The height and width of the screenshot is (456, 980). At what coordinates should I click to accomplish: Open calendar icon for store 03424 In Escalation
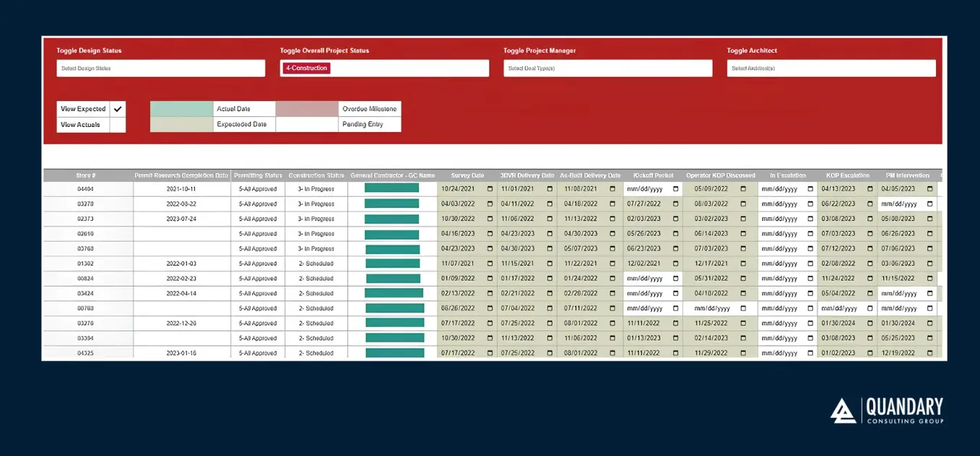coord(810,294)
